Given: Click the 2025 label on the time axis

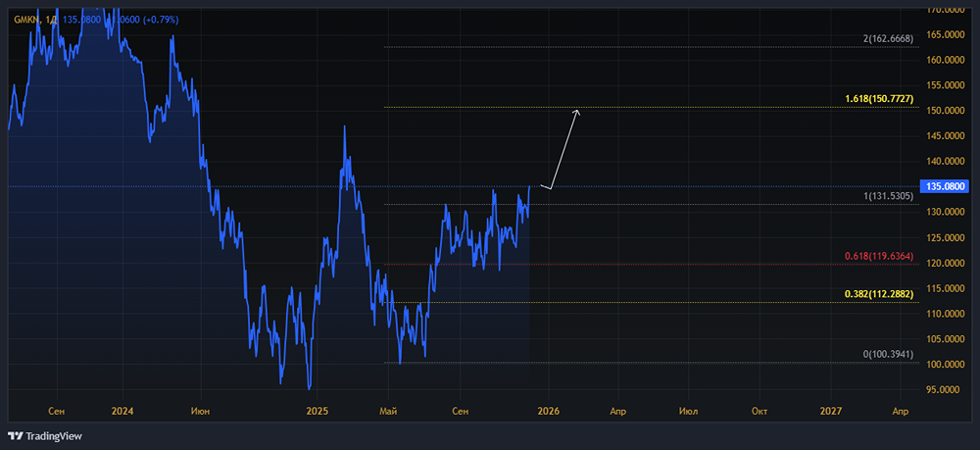Looking at the screenshot, I should click(317, 412).
